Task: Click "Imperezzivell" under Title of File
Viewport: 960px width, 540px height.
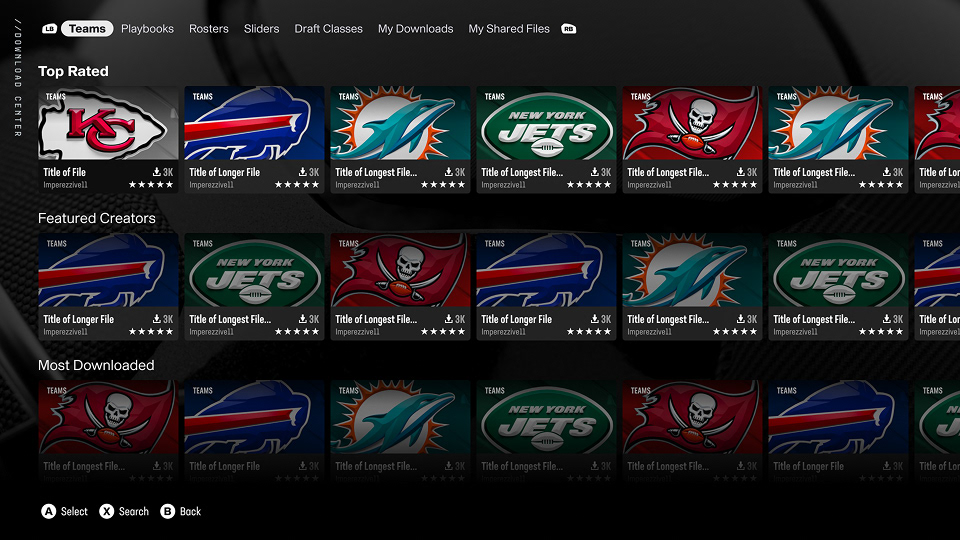Action: 66,185
